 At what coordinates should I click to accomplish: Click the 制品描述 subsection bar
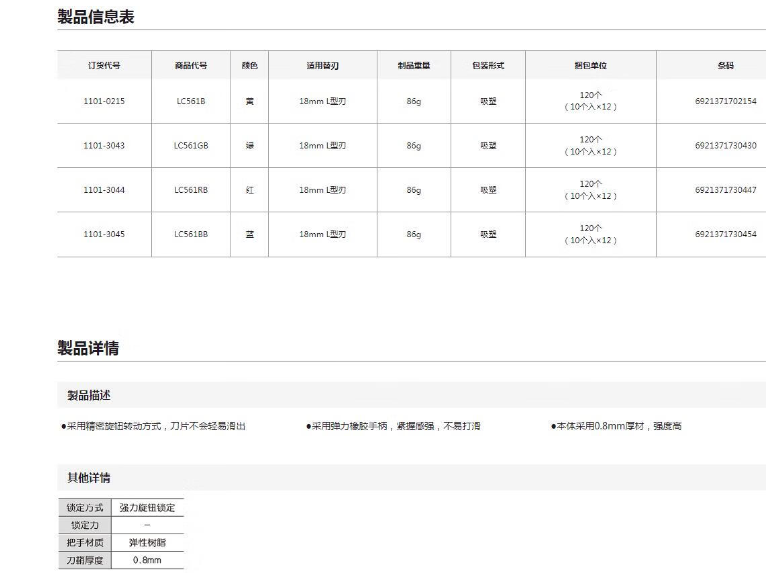click(88, 396)
